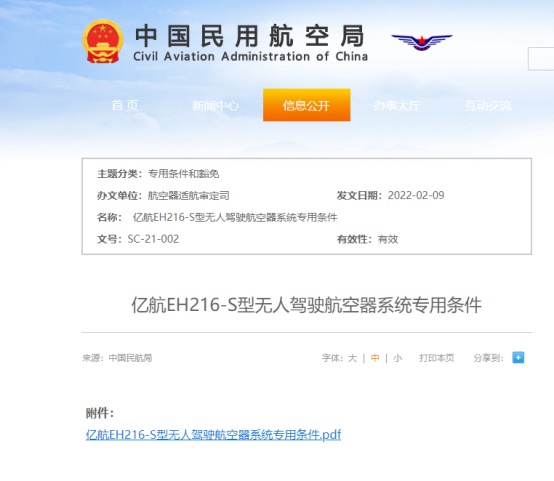Open the 首页 navigation tab
554x481 pixels.
[x=125, y=105]
